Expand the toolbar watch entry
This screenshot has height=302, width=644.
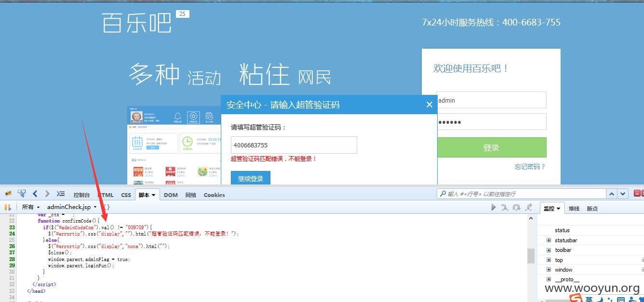point(549,250)
